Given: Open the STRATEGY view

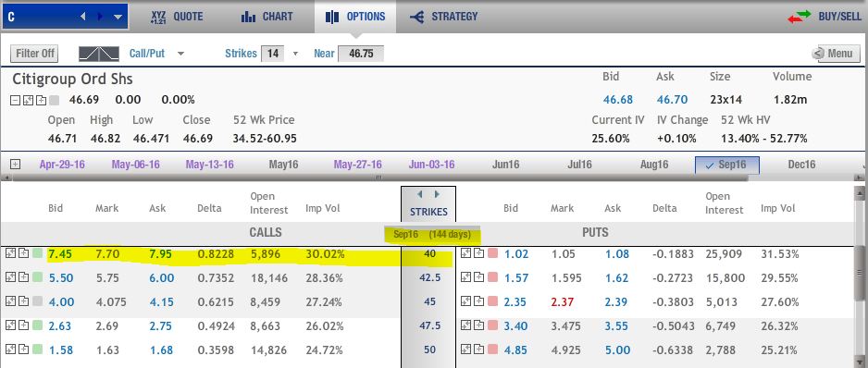Looking at the screenshot, I should 443,17.
